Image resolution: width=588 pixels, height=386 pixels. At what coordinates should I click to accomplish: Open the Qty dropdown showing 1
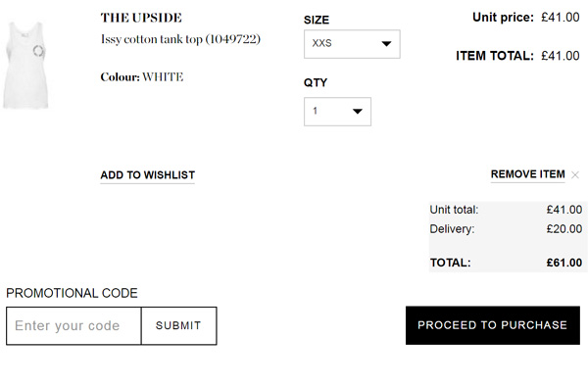tap(337, 112)
